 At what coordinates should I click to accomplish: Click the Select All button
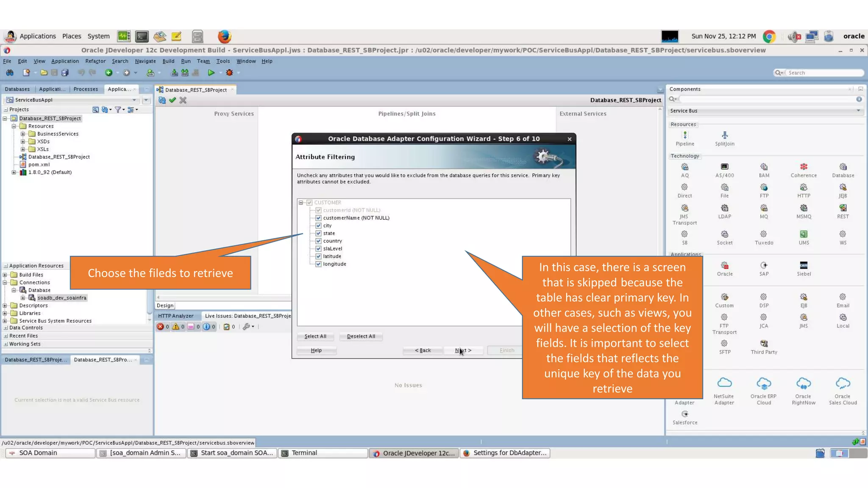pyautogui.click(x=315, y=336)
